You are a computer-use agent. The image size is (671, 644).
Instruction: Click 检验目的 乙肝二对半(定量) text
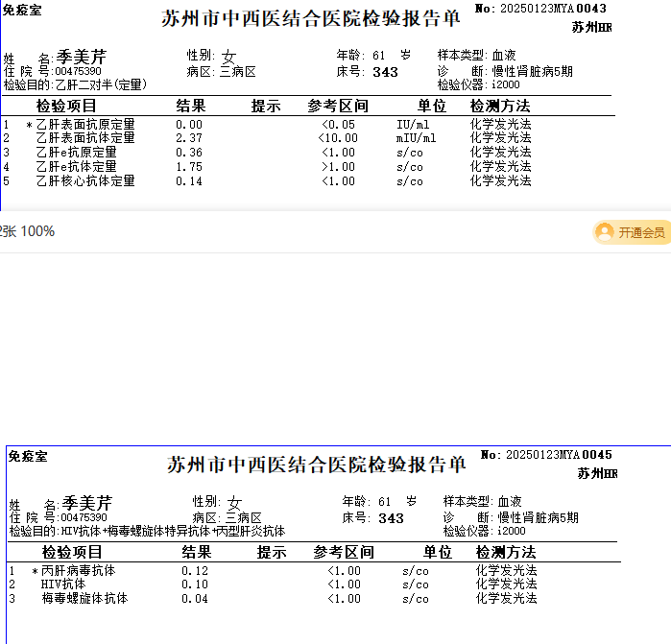coord(75,84)
